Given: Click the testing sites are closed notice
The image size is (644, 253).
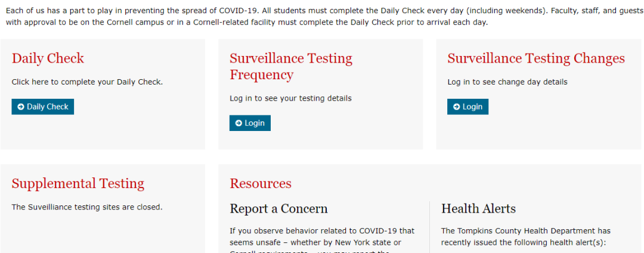Looking at the screenshot, I should click(87, 207).
